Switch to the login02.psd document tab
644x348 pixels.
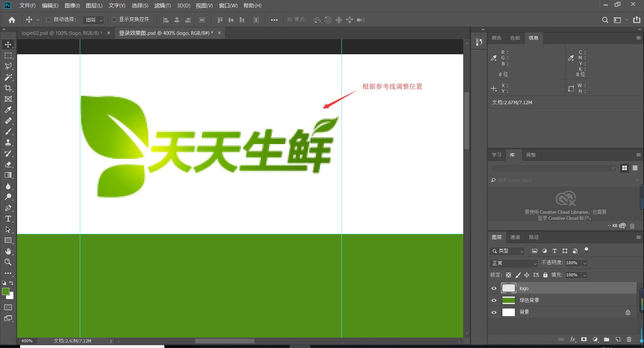pos(62,33)
